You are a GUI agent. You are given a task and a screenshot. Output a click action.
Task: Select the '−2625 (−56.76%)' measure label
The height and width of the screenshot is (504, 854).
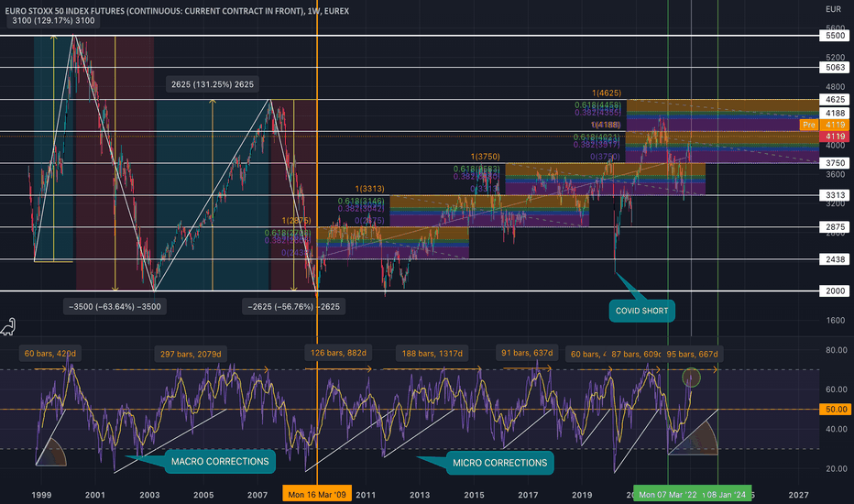[293, 307]
